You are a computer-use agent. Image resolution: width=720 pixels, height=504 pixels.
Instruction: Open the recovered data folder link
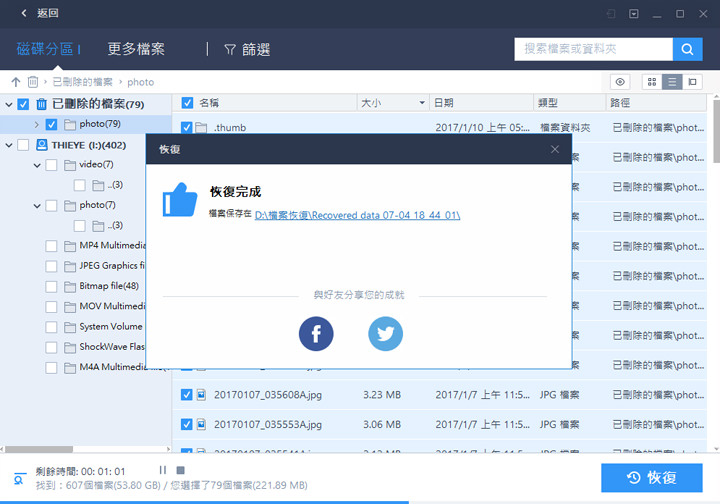pos(357,215)
